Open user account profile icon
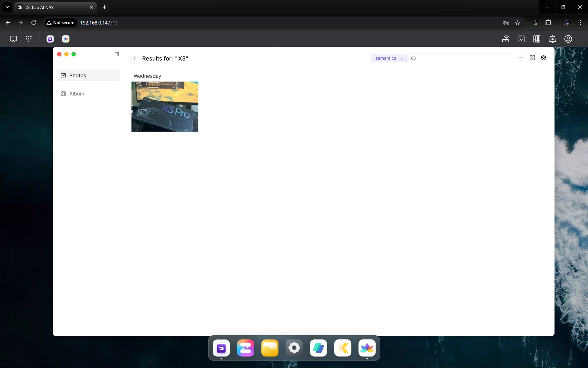The width and height of the screenshot is (588, 368). point(568,39)
